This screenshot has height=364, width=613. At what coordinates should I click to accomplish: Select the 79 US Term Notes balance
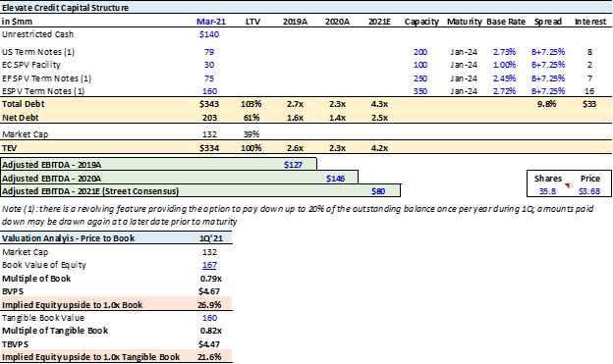click(x=209, y=52)
